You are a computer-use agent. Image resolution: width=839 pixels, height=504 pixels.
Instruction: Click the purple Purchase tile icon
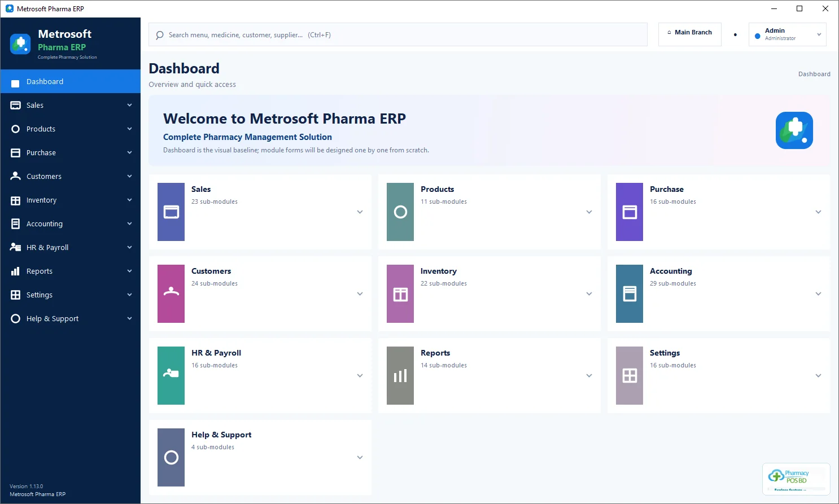click(630, 212)
